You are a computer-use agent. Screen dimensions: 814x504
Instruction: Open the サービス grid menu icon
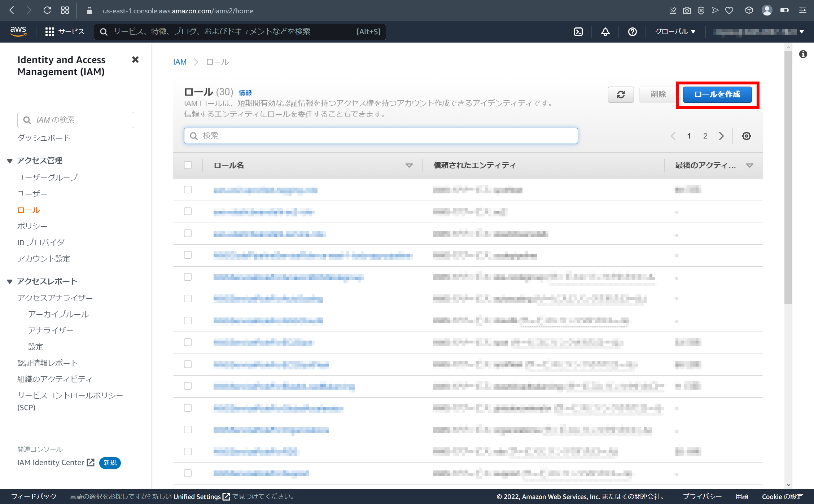(x=51, y=31)
